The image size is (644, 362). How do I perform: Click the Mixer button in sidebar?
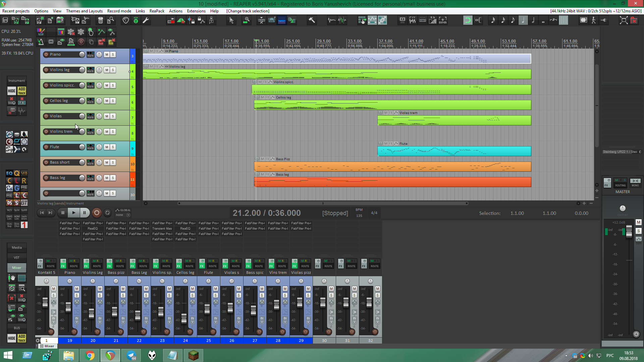point(17,268)
